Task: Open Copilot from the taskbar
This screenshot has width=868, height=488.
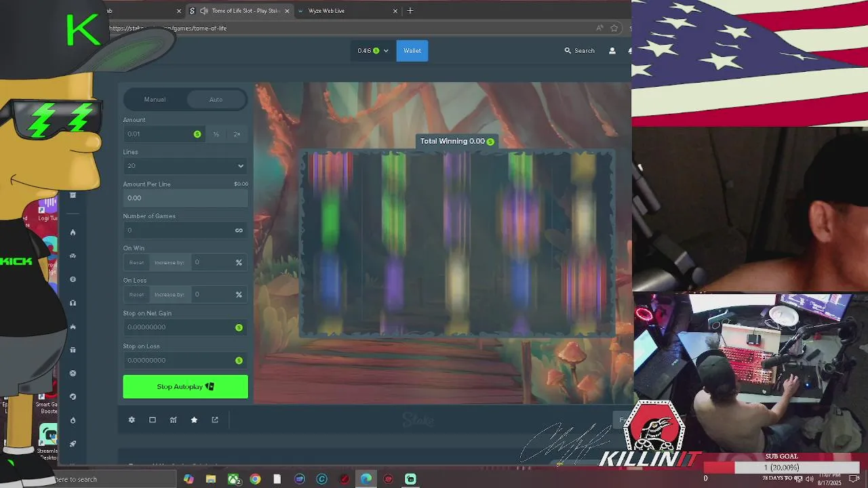Action: [x=189, y=479]
